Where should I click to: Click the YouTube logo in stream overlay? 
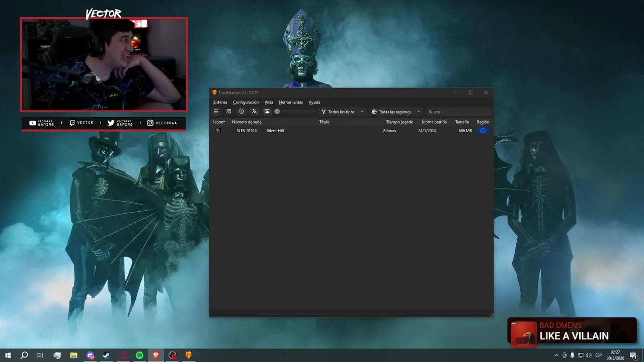(x=33, y=123)
